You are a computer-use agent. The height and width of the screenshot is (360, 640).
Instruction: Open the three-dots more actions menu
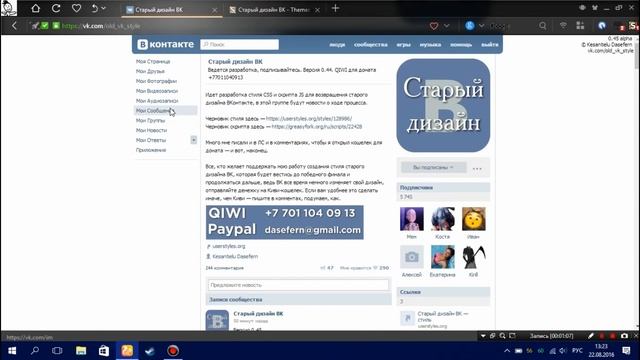[477, 168]
